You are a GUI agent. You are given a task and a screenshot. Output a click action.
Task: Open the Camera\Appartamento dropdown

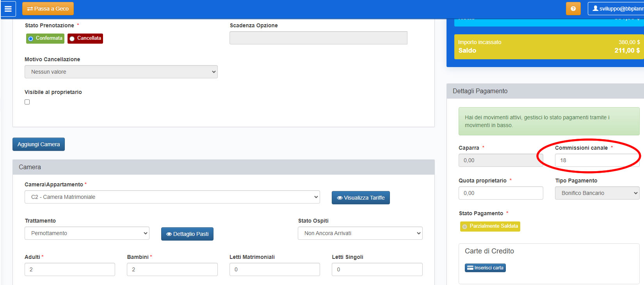pos(172,197)
